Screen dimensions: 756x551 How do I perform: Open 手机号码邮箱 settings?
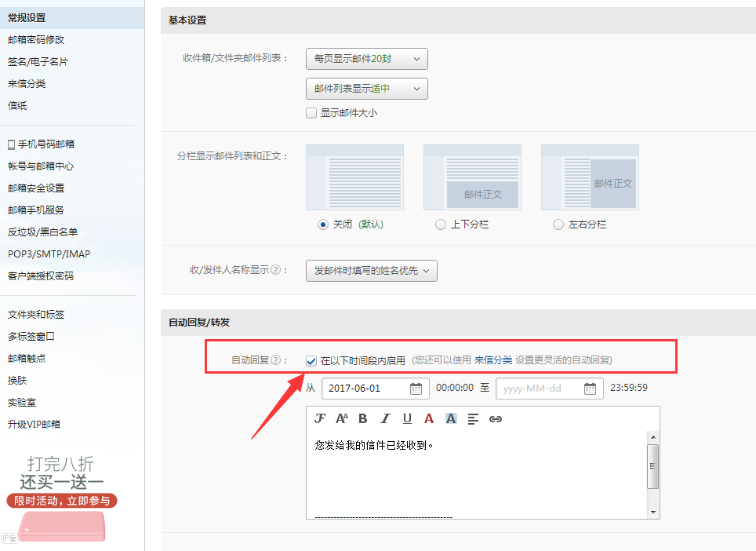pos(46,144)
